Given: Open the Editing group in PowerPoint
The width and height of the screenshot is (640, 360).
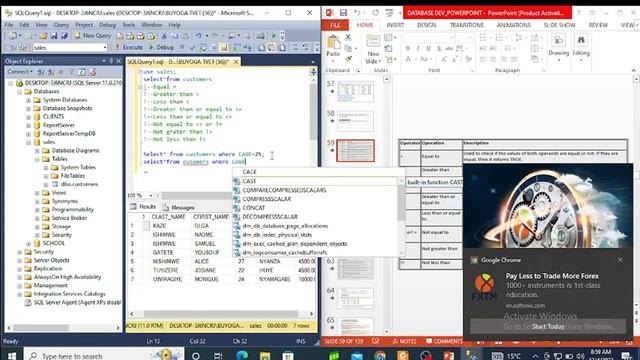Looking at the screenshot, I should point(581,47).
